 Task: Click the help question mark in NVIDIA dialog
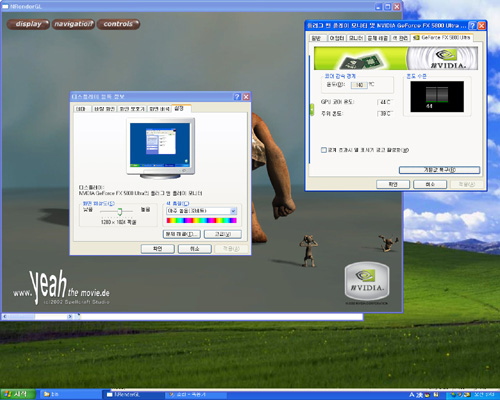(x=472, y=26)
